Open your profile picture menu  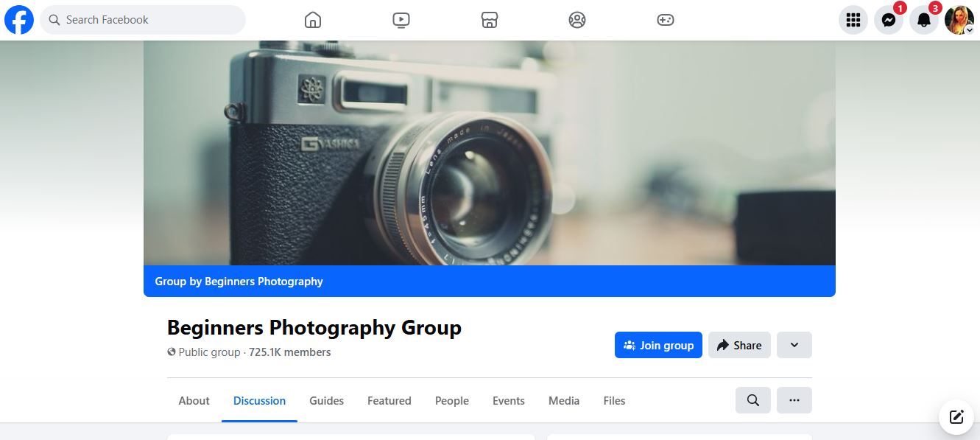coord(958,20)
